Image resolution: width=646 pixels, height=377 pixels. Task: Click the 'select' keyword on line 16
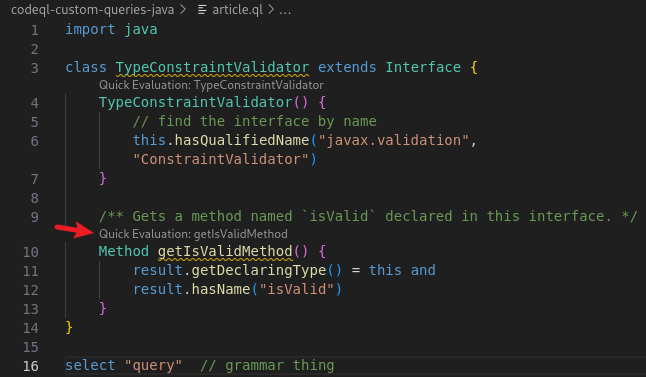(x=90, y=365)
